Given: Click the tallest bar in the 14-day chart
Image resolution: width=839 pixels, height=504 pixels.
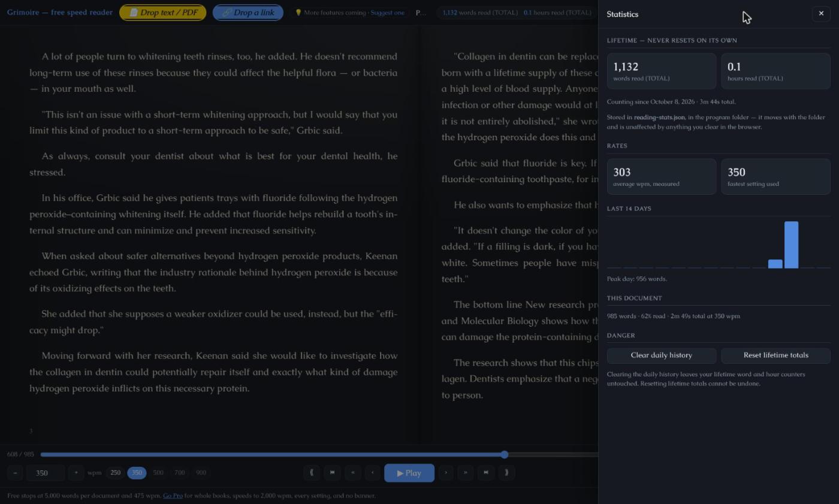Looking at the screenshot, I should 791,245.
